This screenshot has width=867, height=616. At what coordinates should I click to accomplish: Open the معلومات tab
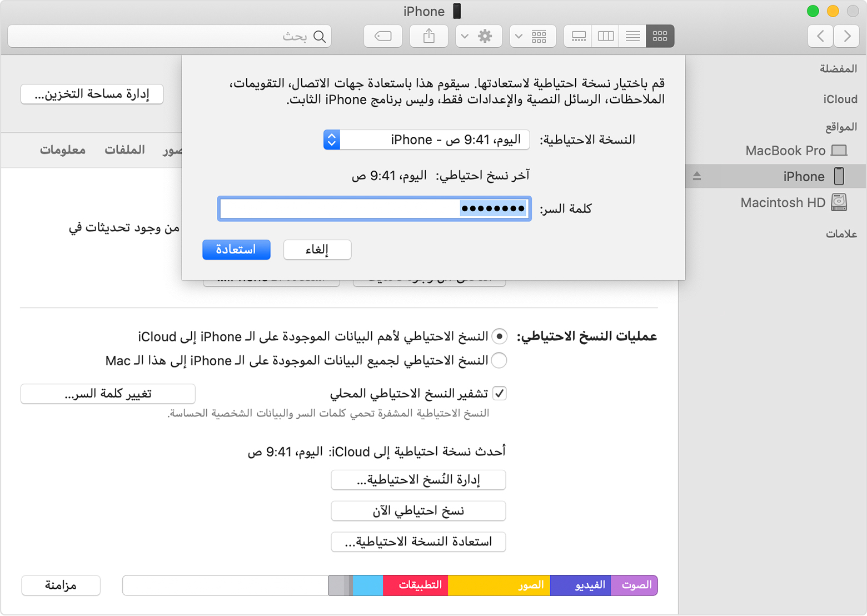pyautogui.click(x=63, y=150)
